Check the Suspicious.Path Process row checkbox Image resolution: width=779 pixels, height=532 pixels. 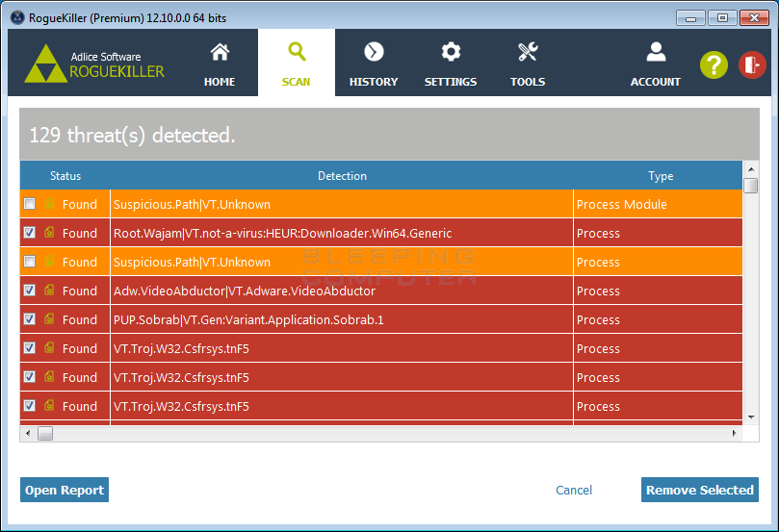[x=29, y=261]
